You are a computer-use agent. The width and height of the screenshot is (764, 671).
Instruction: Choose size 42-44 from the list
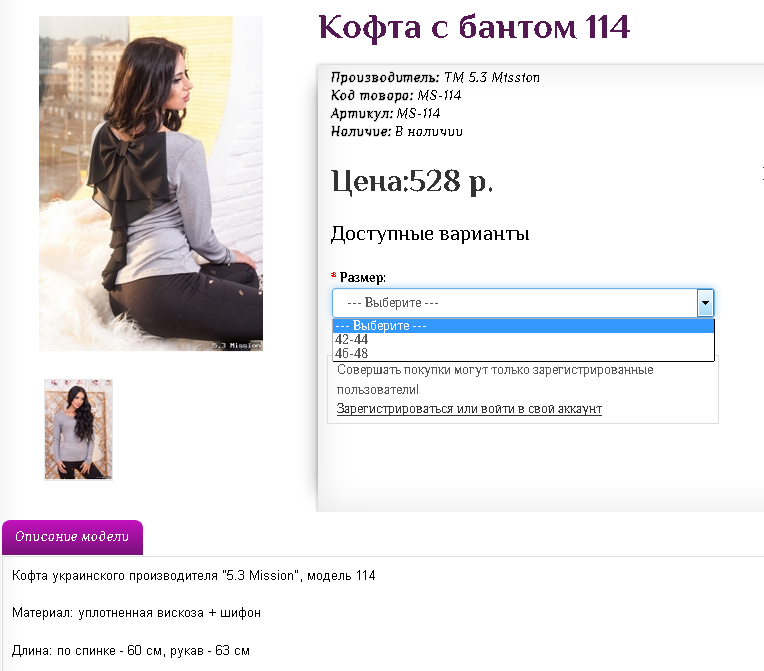tap(523, 339)
